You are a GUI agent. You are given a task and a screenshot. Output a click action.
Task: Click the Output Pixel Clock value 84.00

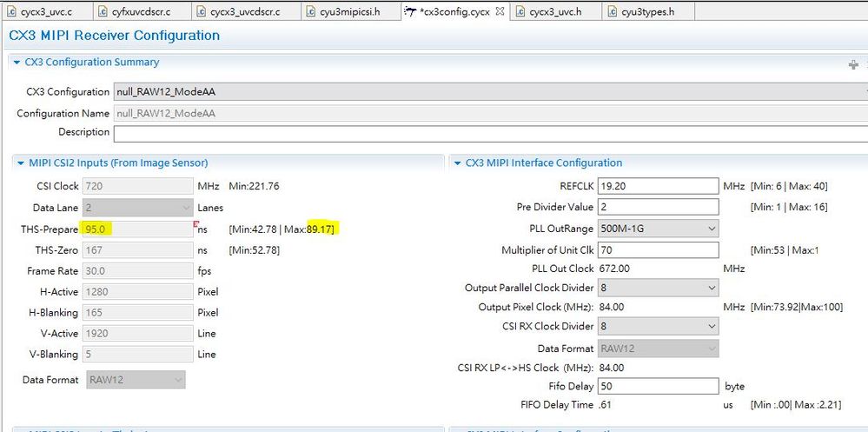coord(613,307)
